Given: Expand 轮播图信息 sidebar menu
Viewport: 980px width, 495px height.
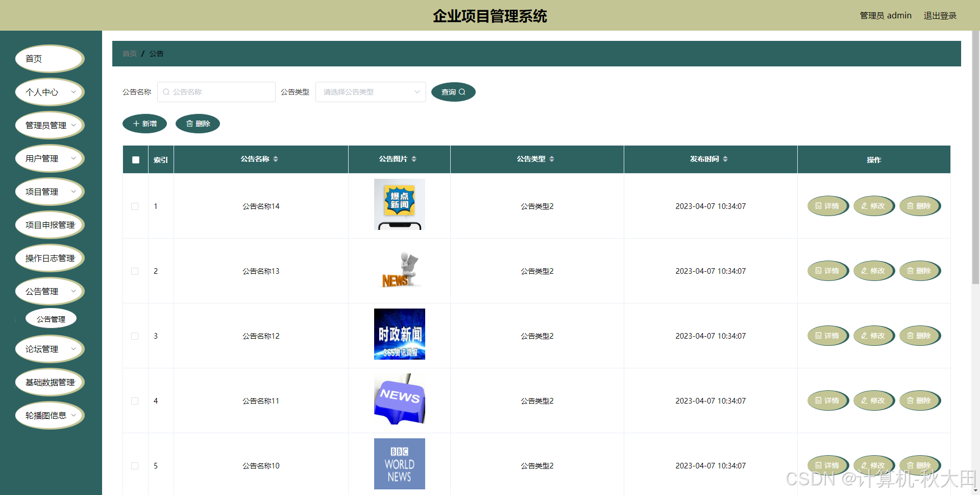Looking at the screenshot, I should (x=50, y=415).
